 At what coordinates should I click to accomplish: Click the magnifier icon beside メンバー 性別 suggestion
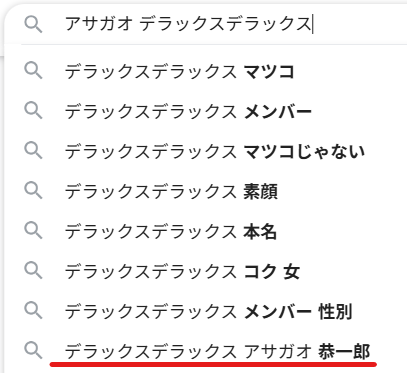click(x=33, y=311)
